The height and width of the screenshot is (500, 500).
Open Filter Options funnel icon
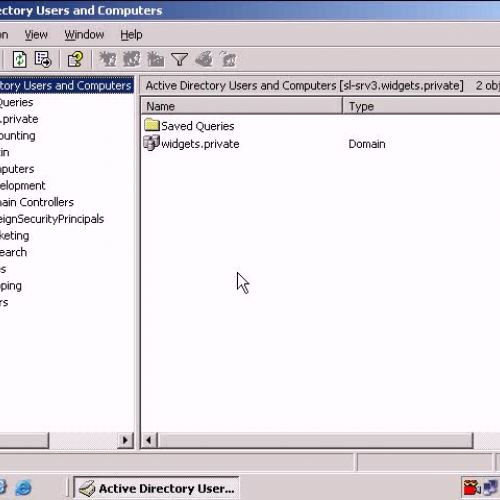(x=179, y=60)
